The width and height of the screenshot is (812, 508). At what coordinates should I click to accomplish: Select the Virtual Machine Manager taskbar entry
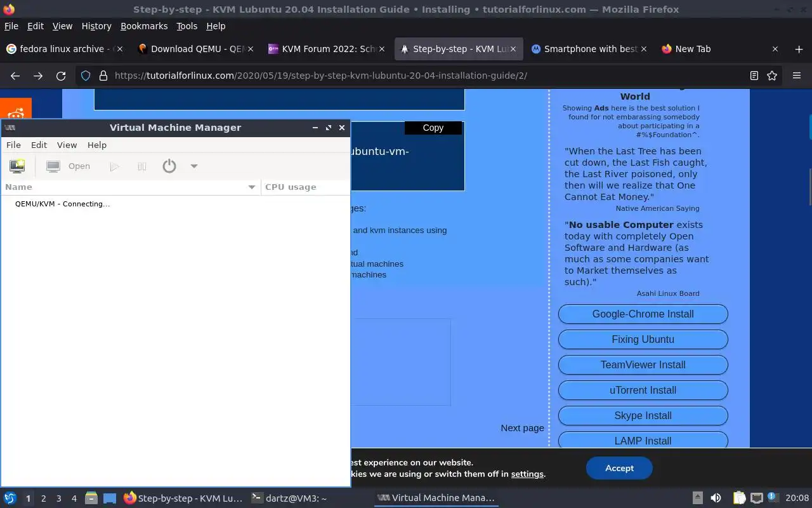point(436,498)
